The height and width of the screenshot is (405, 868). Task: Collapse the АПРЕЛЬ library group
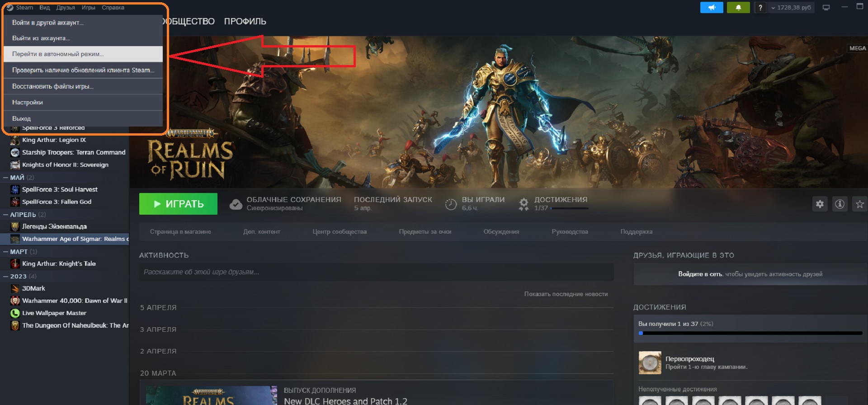tap(6, 214)
